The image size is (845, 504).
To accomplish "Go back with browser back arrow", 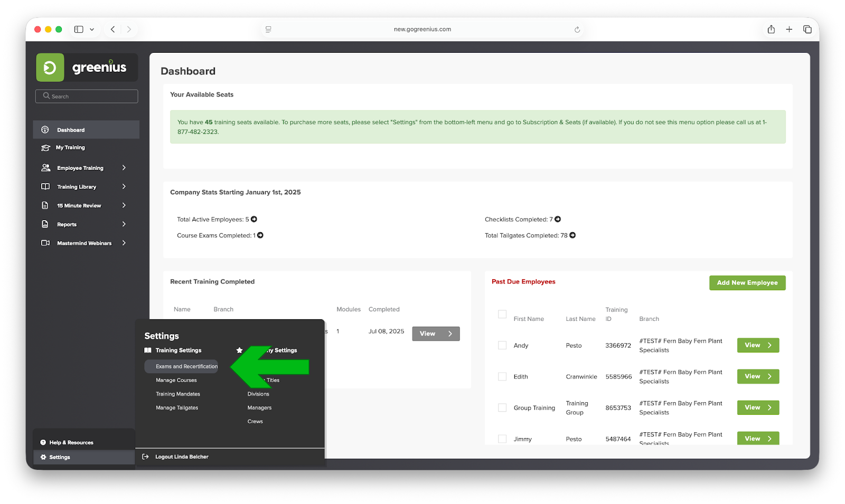I will (112, 30).
